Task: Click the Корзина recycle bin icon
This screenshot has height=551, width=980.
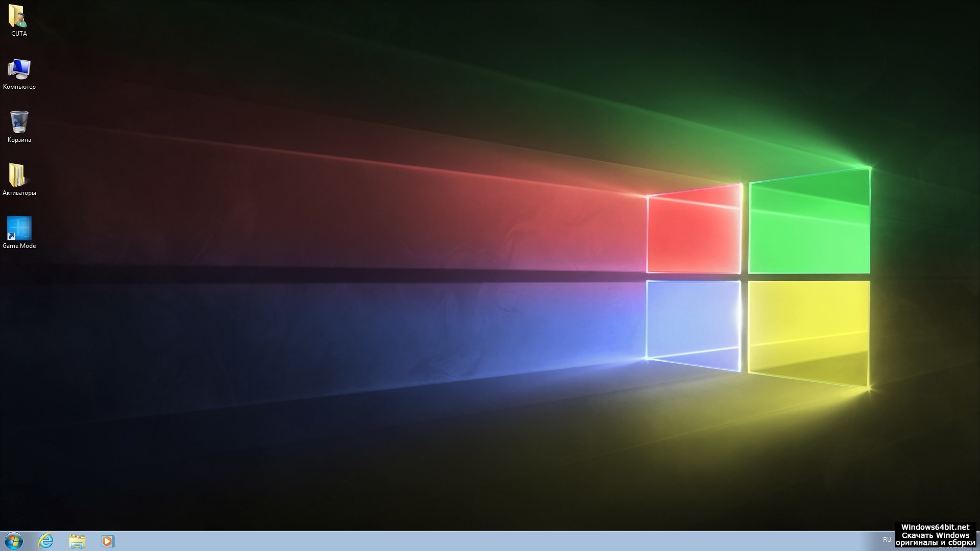Action: click(x=19, y=122)
